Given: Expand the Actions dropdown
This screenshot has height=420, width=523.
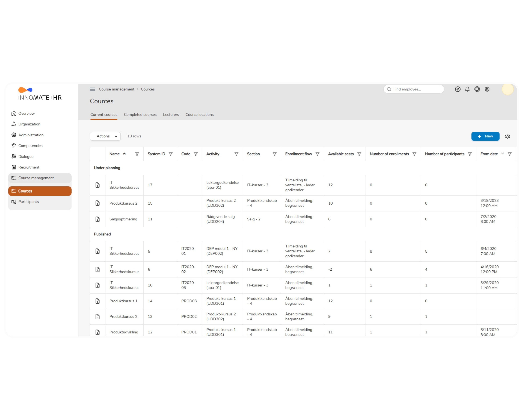Looking at the screenshot, I should [105, 136].
